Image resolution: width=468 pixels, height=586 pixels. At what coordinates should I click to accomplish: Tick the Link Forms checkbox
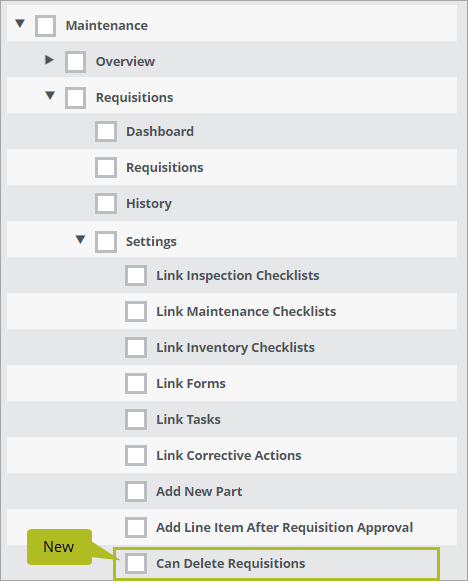tap(136, 383)
